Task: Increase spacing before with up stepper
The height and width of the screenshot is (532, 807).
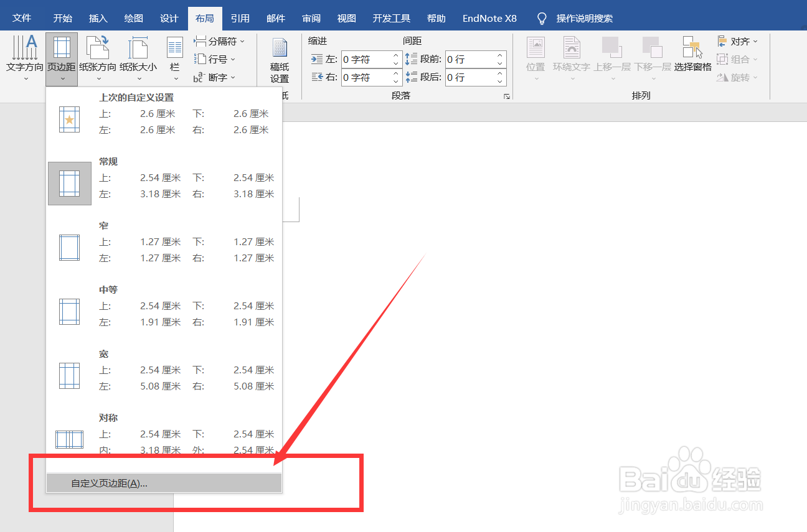Action: coord(500,55)
